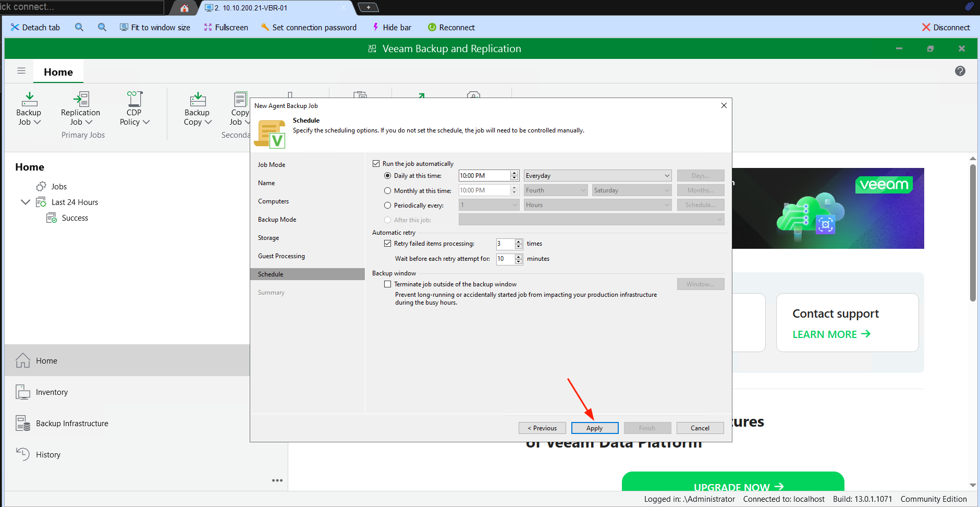
Task: Click the Previous button
Action: coord(542,428)
